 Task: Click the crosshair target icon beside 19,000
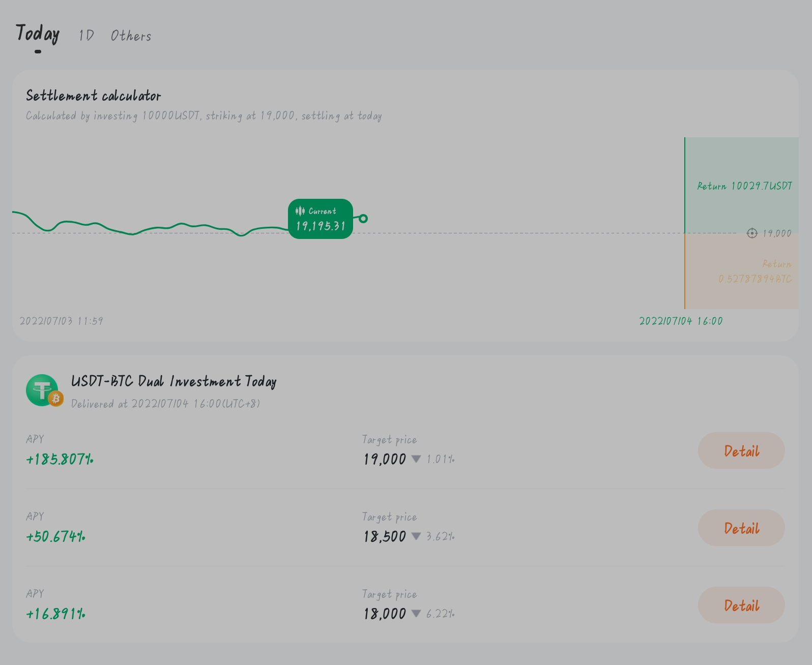(x=751, y=233)
